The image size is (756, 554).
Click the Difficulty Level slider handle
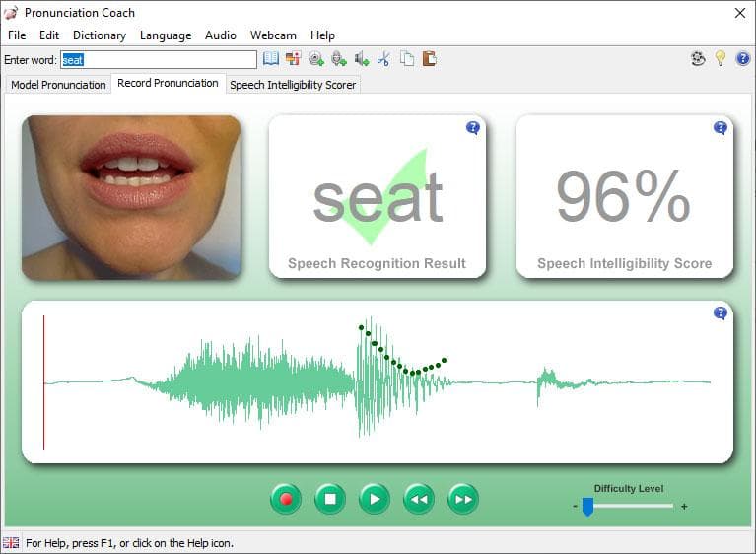click(x=587, y=507)
